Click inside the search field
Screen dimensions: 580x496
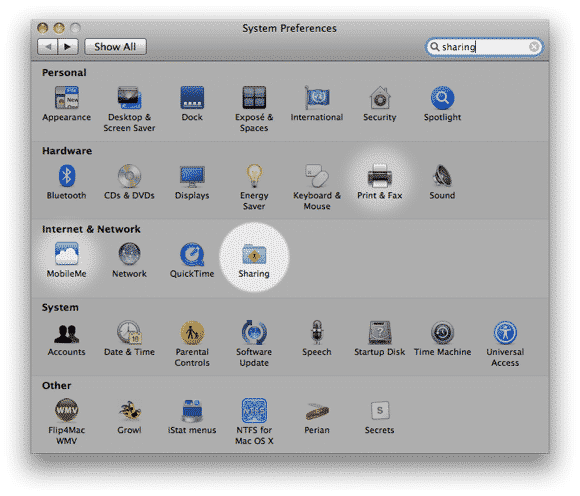pos(484,47)
